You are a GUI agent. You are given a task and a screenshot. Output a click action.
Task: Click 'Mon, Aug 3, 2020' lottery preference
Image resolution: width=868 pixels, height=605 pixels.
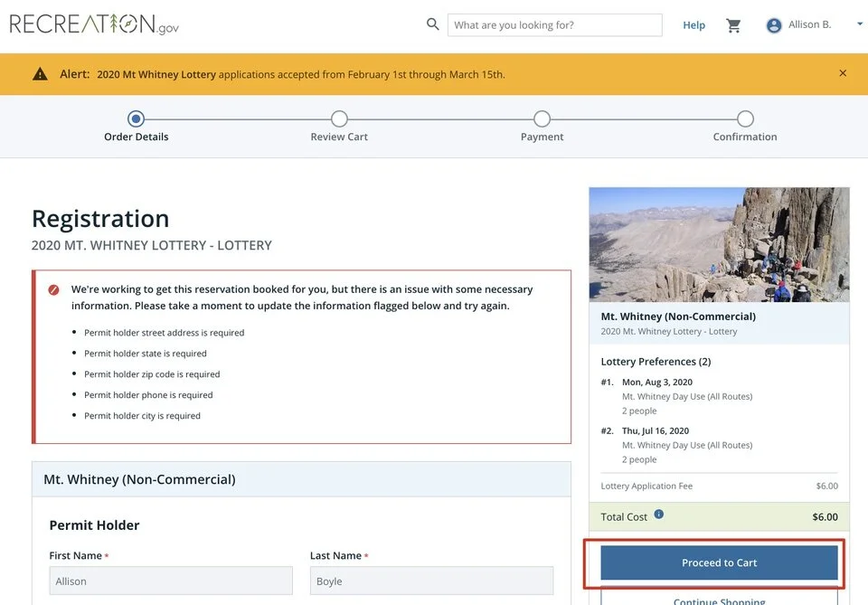(x=657, y=383)
